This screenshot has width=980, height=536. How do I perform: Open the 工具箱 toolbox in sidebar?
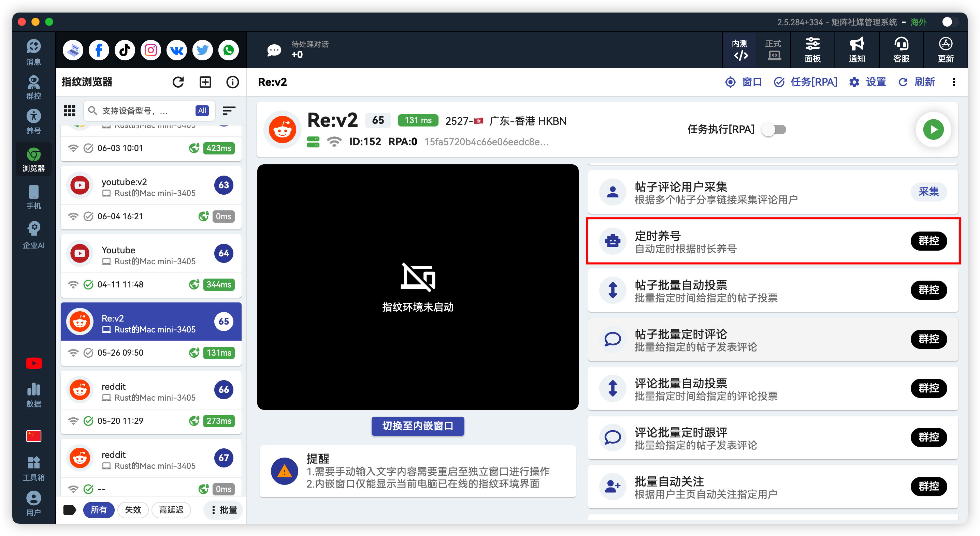[x=33, y=468]
